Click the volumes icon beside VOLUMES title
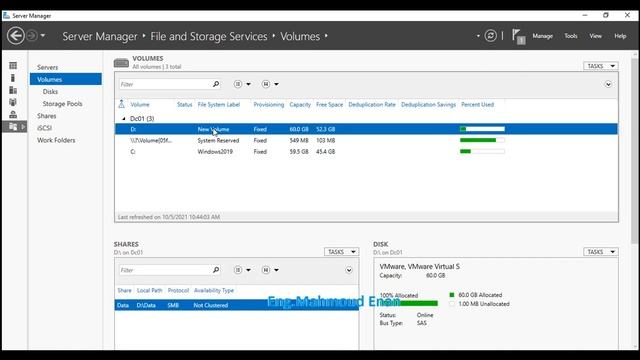The image size is (640, 360). (x=121, y=63)
